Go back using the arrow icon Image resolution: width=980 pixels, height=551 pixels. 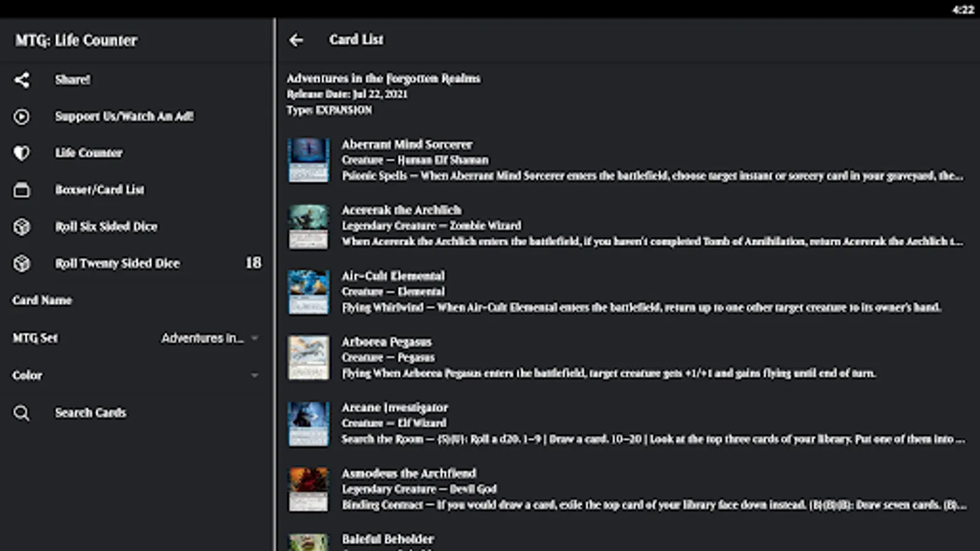tap(296, 40)
